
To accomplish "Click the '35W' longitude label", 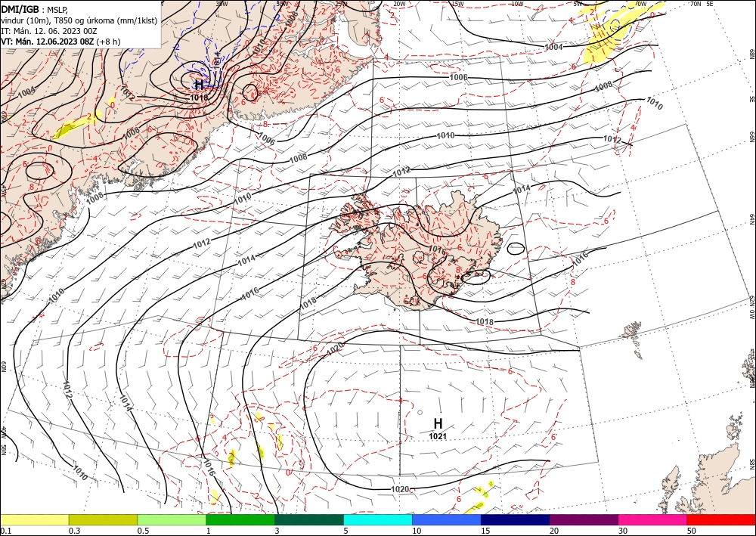I will point(222,4).
